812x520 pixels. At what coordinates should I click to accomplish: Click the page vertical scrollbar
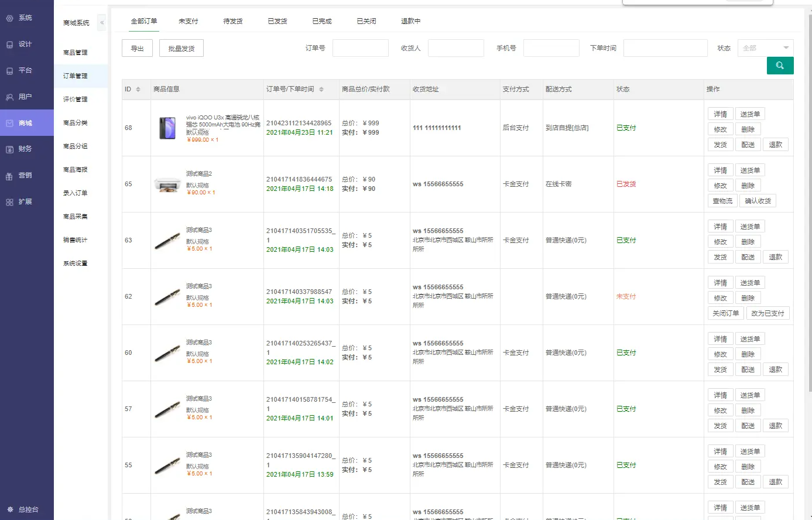810,202
